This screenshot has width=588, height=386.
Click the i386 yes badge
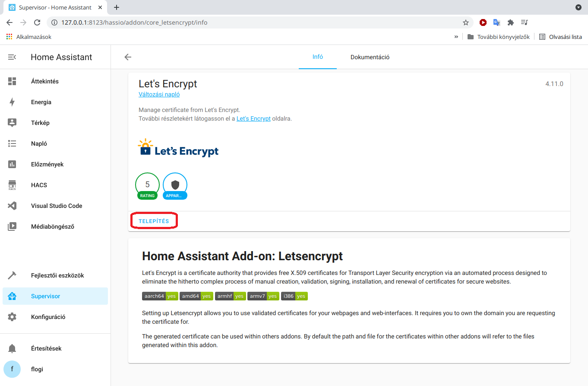(x=294, y=296)
